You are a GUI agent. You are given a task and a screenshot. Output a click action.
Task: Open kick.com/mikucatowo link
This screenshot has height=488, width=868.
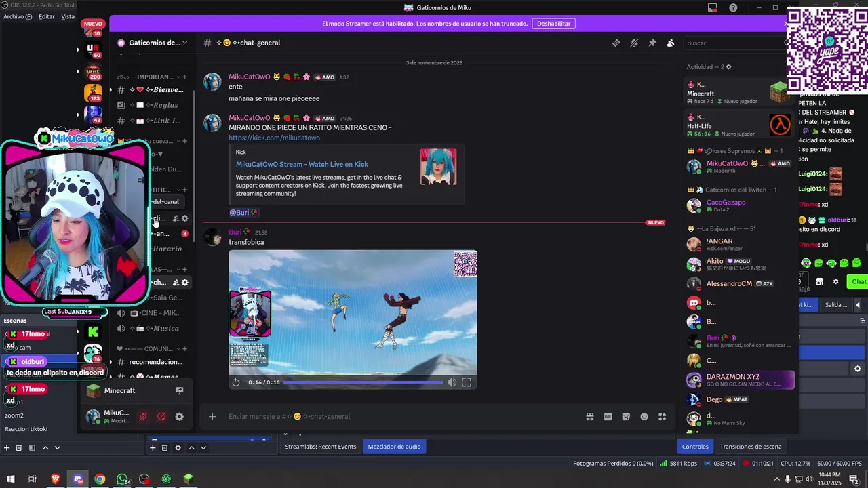pos(274,138)
